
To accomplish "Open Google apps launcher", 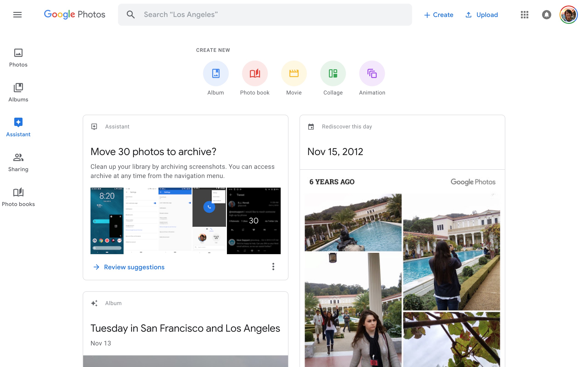I will (524, 14).
